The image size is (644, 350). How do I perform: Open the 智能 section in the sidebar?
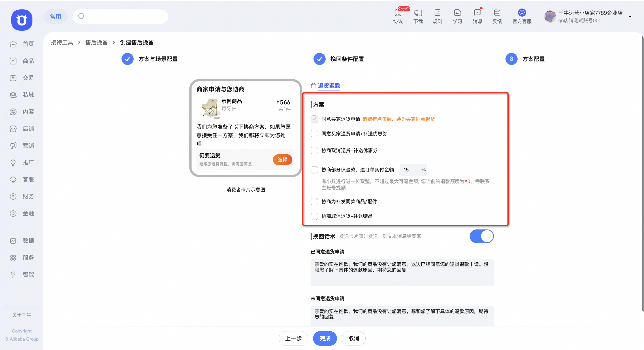point(28,274)
